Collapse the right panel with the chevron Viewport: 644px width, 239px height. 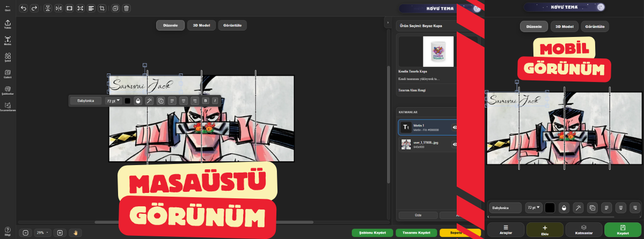point(387,23)
